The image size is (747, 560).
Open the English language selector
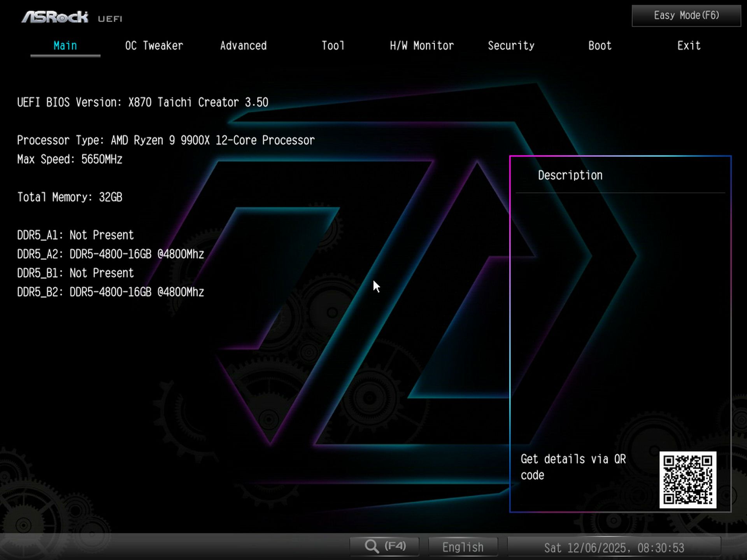(463, 547)
